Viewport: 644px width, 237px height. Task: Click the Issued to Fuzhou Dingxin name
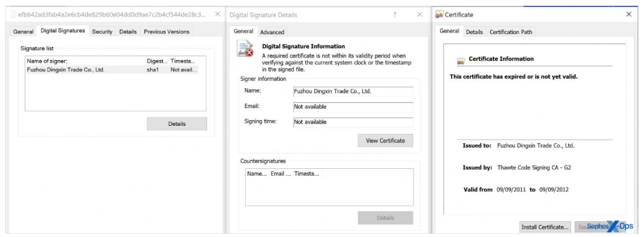tap(536, 145)
